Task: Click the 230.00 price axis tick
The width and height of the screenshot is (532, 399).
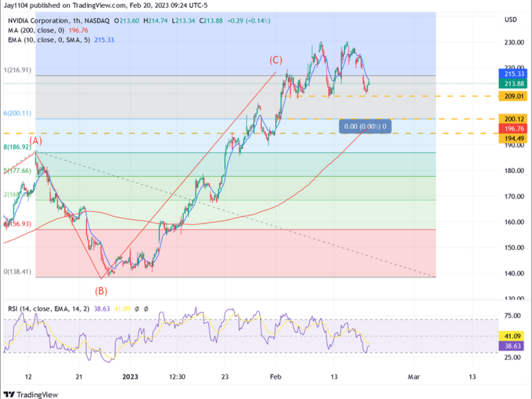Action: click(514, 43)
